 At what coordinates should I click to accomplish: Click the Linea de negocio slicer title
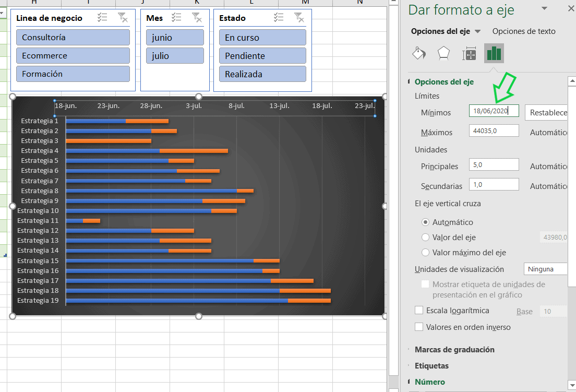[49, 18]
